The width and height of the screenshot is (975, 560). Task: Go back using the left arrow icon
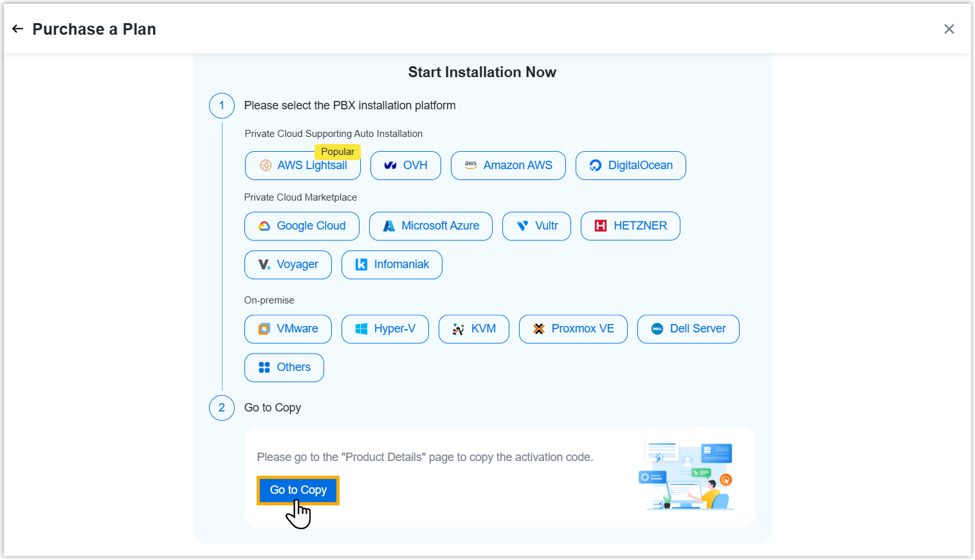[17, 29]
